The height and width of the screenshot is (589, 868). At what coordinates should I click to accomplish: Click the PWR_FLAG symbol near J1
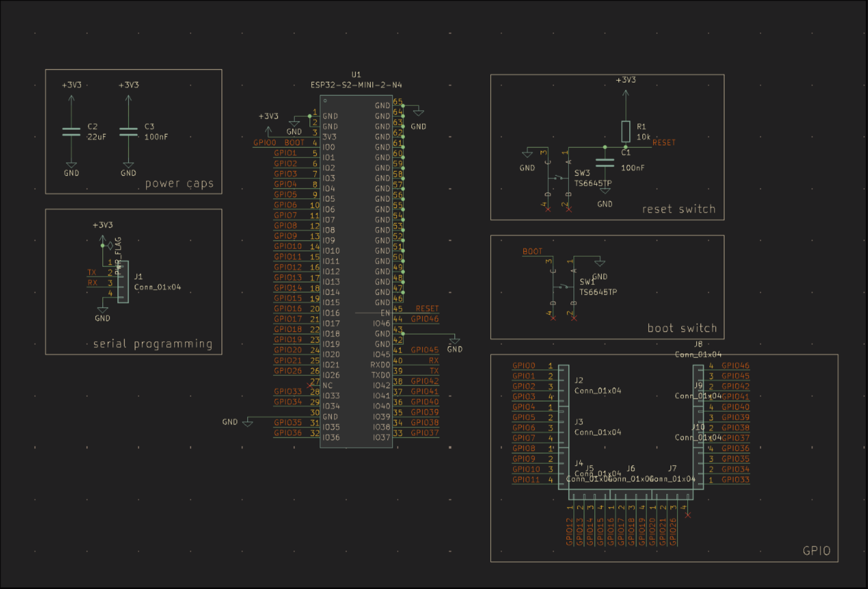coord(111,245)
